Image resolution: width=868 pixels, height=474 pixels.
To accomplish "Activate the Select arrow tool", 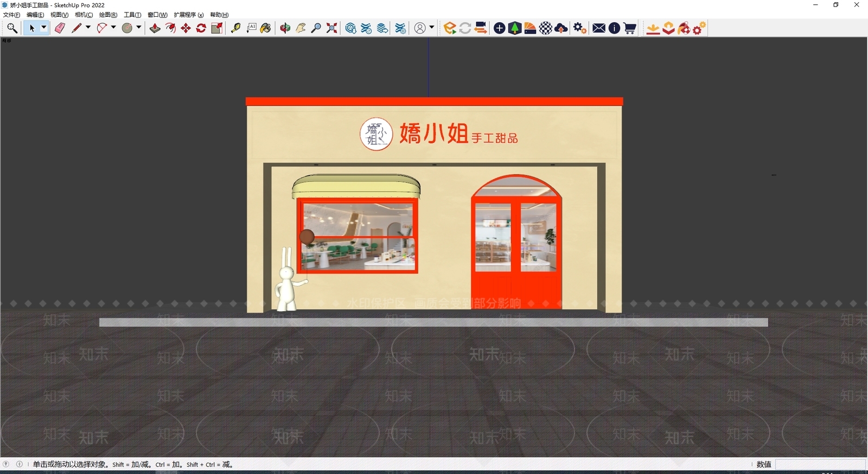I will [x=32, y=28].
